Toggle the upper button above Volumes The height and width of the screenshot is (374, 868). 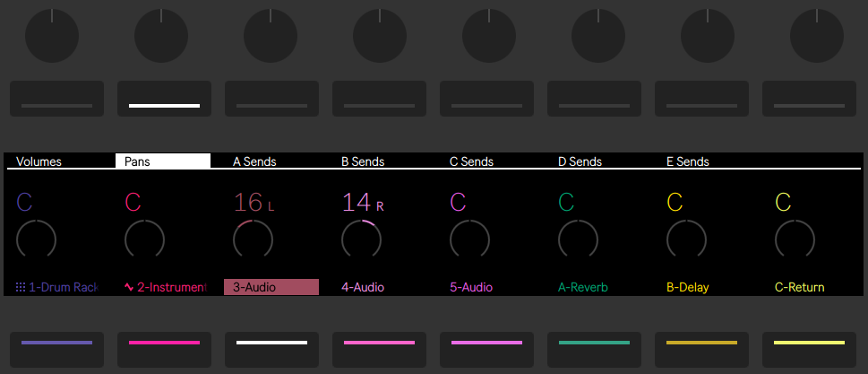click(x=57, y=99)
